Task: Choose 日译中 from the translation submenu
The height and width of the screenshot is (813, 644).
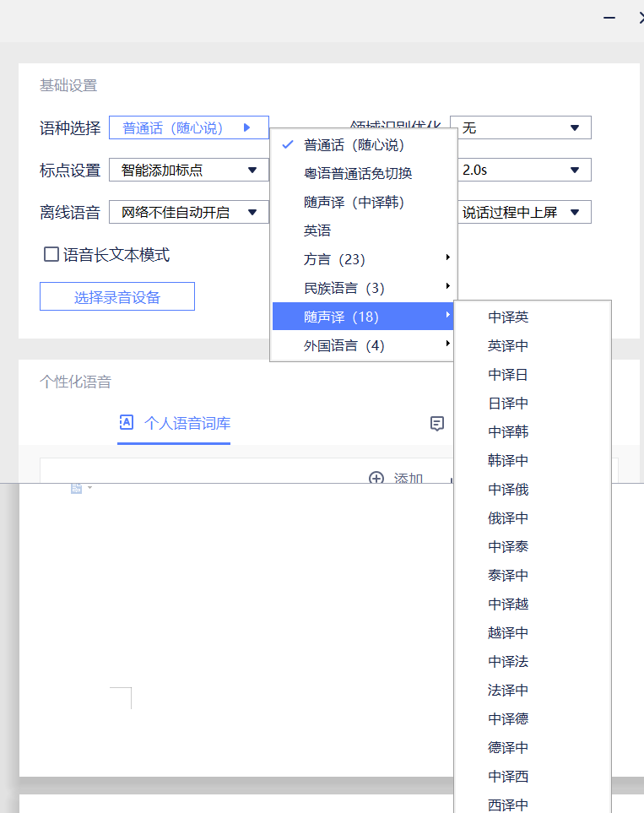Action: [508, 404]
